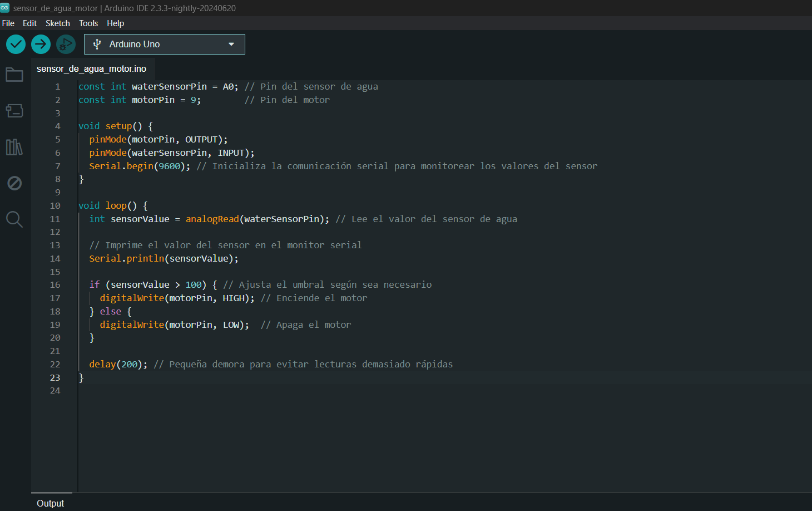Switch to the Output panel tab
The height and width of the screenshot is (511, 812).
(51, 503)
